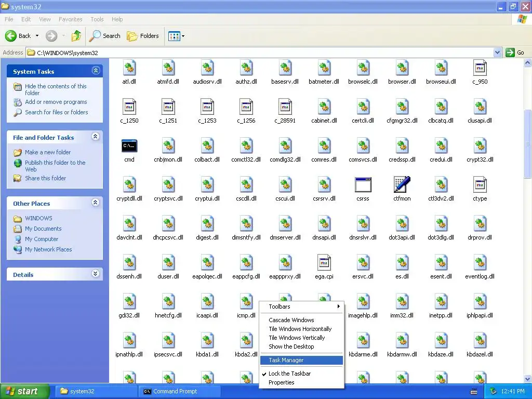Collapse the File and Folder Tasks panel
Viewport: 532px width, 399px height.
pos(96,137)
